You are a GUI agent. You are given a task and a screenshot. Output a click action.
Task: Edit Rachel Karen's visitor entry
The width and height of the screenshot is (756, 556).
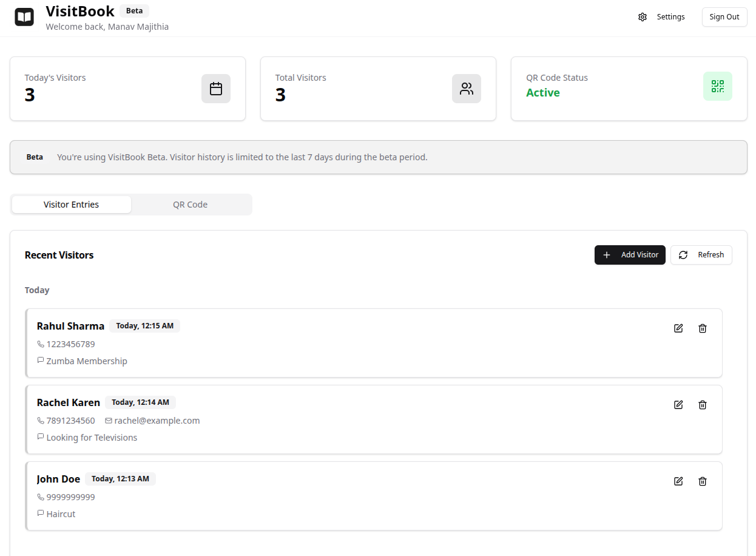point(678,405)
